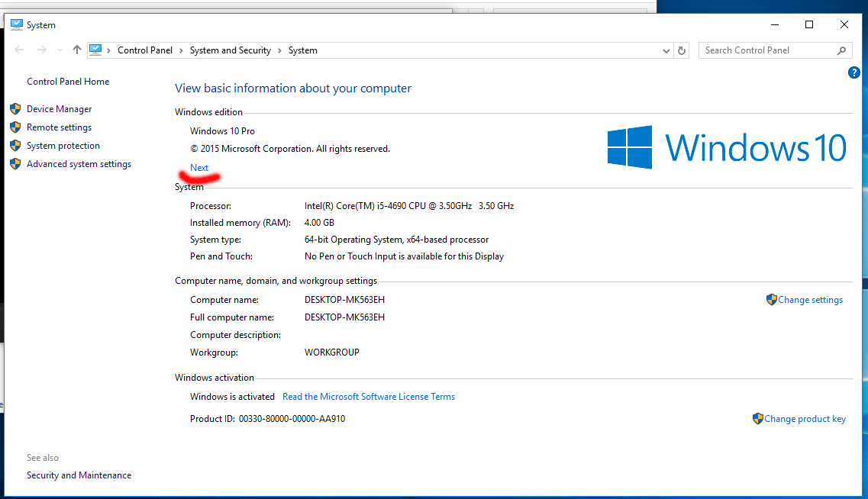The width and height of the screenshot is (868, 499).
Task: Expand the chevron before Control Panel breadcrumb
Action: coord(108,50)
